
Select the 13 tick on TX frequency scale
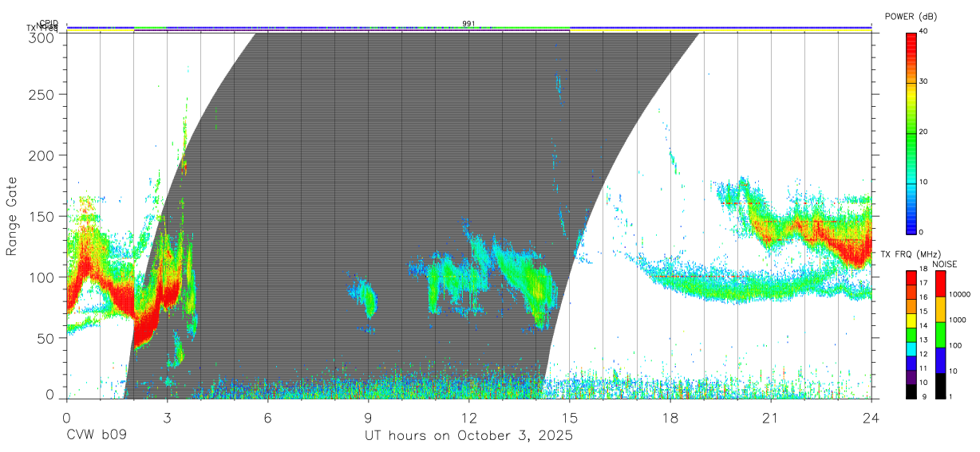[x=923, y=340]
